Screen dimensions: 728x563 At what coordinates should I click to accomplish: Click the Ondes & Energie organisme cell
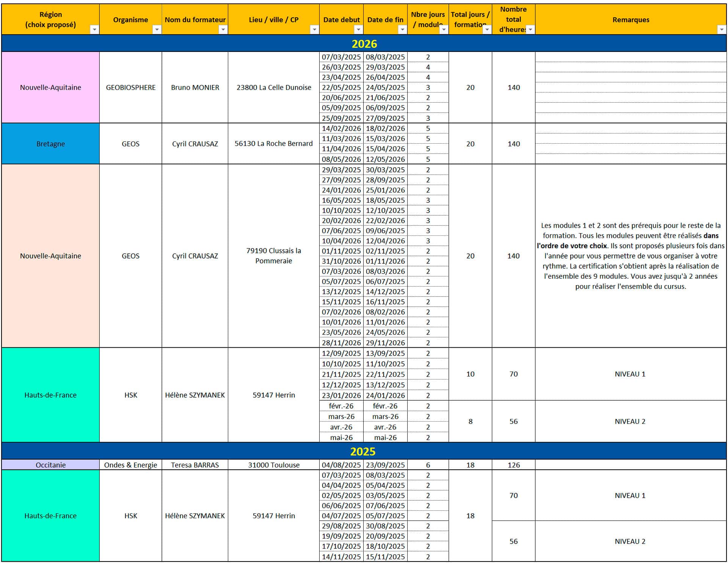[130, 465]
